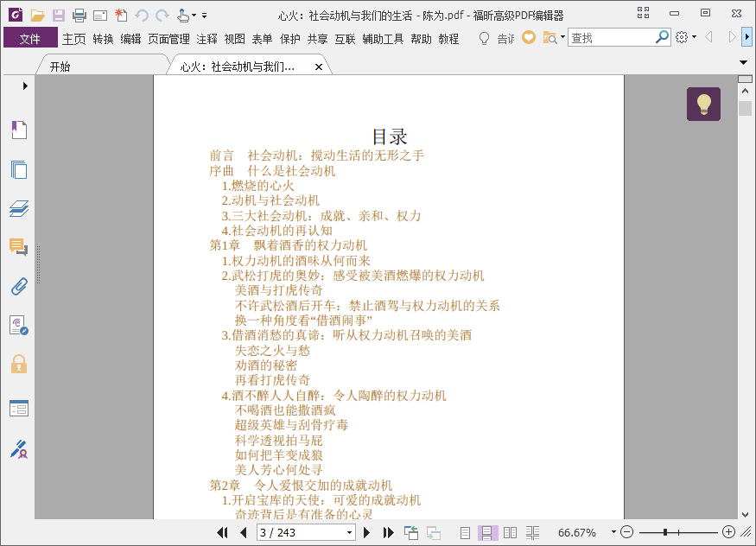Screen dimensions: 756x546
Task: Go back to the previous view
Action: click(410, 532)
